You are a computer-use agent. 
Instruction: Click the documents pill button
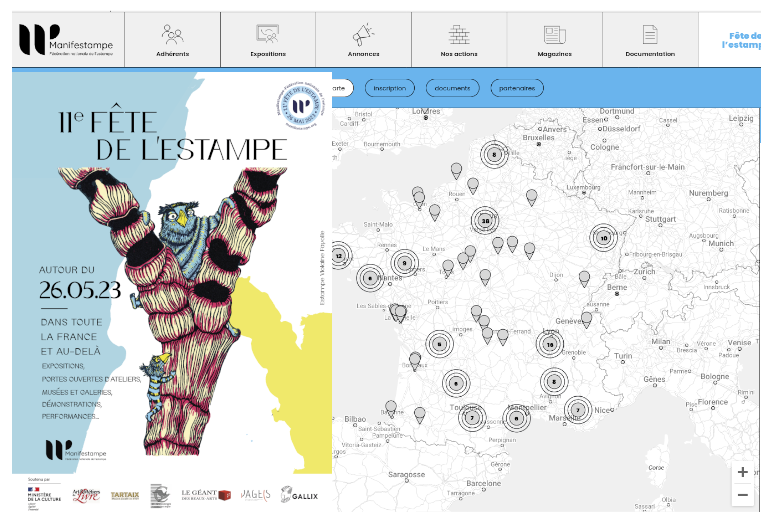pyautogui.click(x=452, y=88)
